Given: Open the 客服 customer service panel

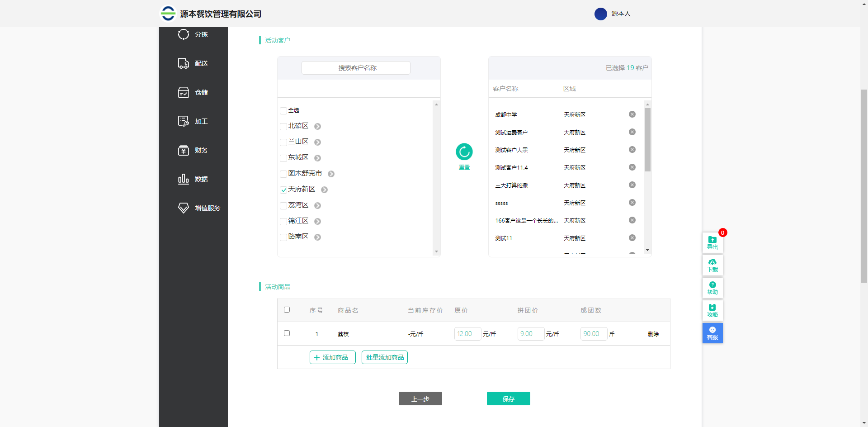Looking at the screenshot, I should coord(712,333).
